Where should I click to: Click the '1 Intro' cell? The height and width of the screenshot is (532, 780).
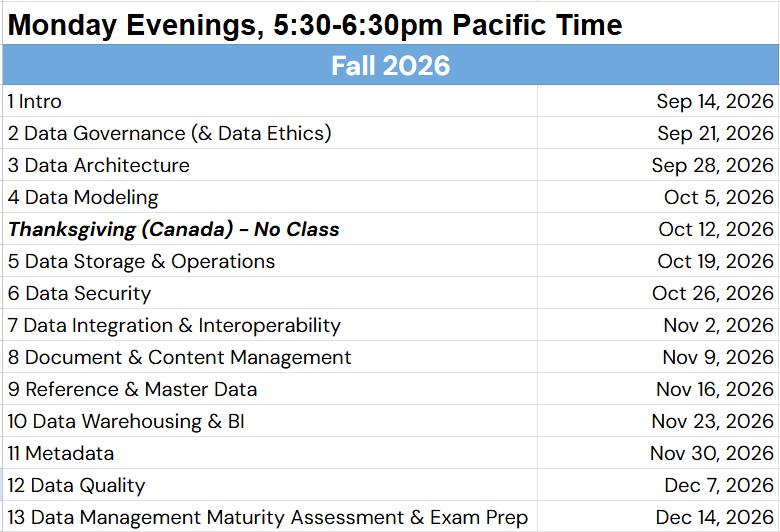270,101
